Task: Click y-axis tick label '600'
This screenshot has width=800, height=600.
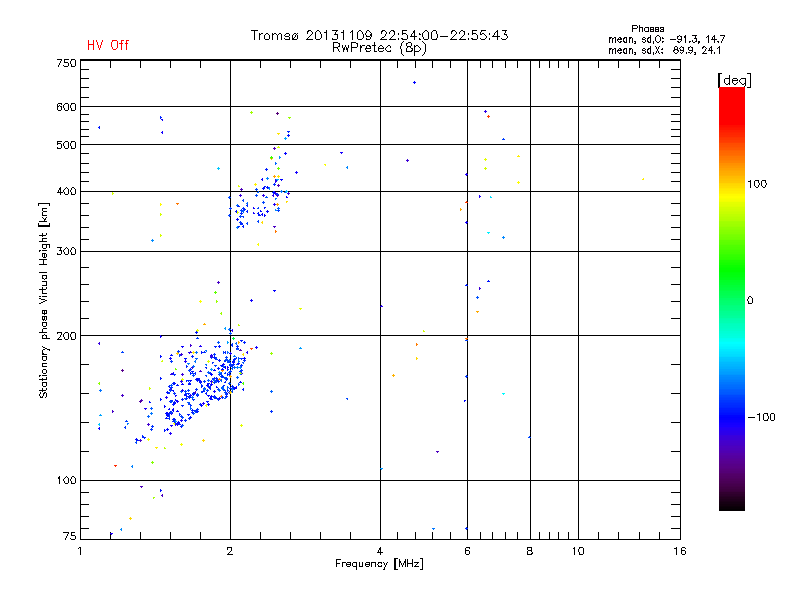Action: tap(66, 107)
